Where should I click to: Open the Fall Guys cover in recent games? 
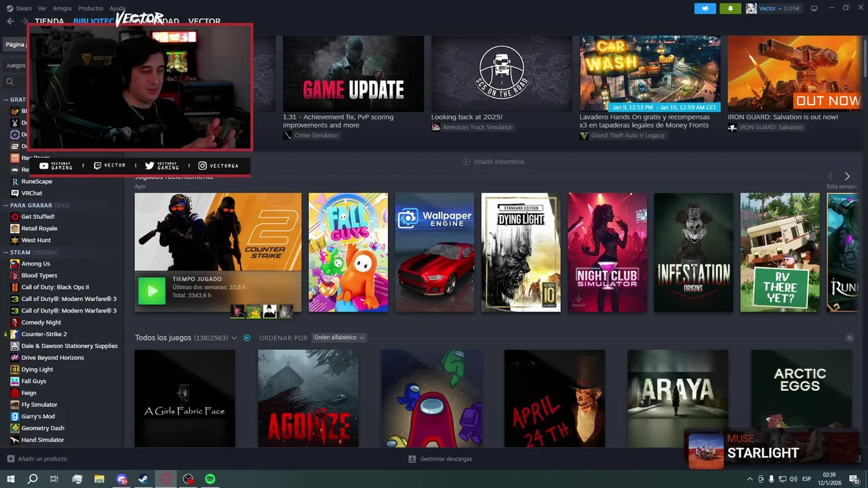348,252
